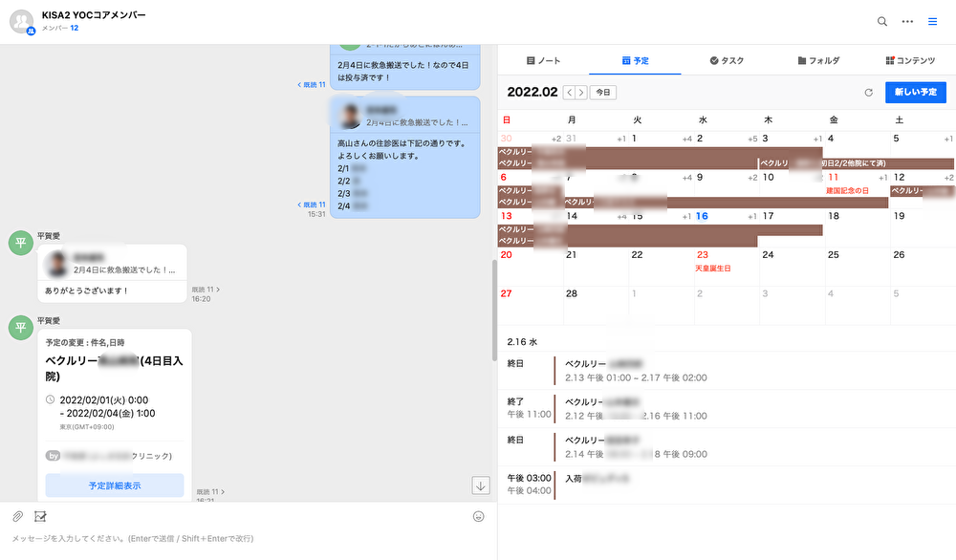This screenshot has width=956, height=560.
Task: Go to previous month in calendar
Action: coord(570,93)
